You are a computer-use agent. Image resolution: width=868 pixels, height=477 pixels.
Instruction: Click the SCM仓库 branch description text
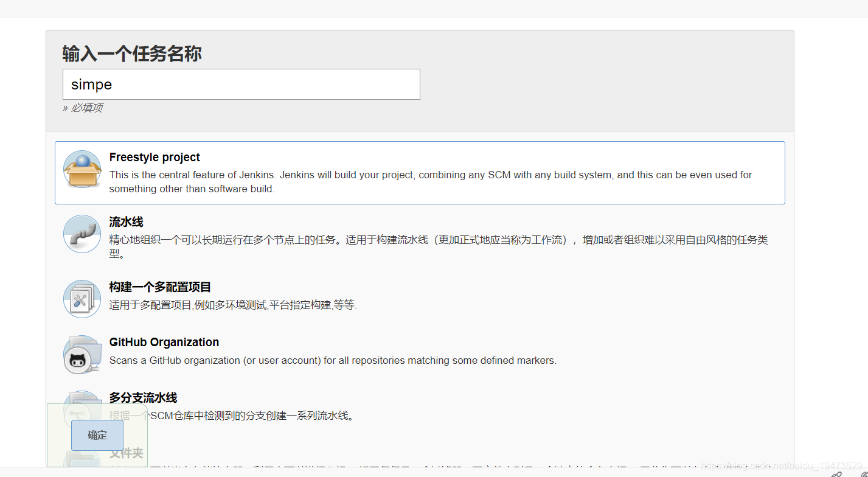click(x=231, y=416)
